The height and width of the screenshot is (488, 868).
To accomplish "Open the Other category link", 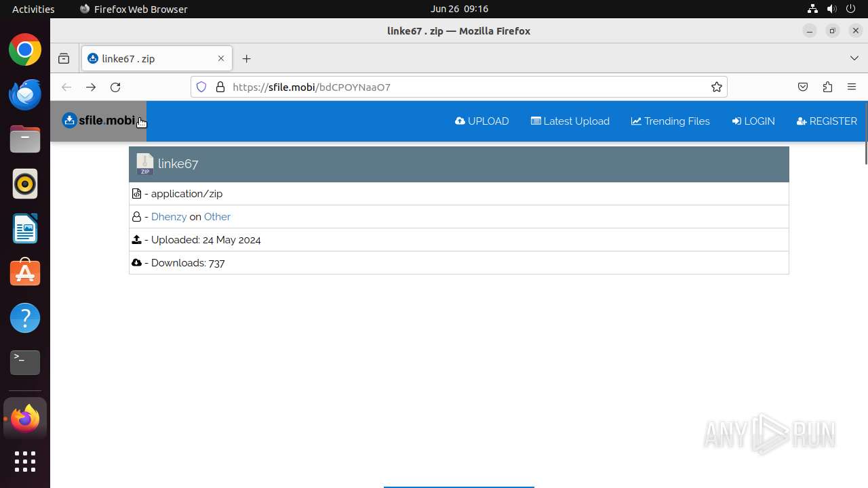I will pos(217,217).
